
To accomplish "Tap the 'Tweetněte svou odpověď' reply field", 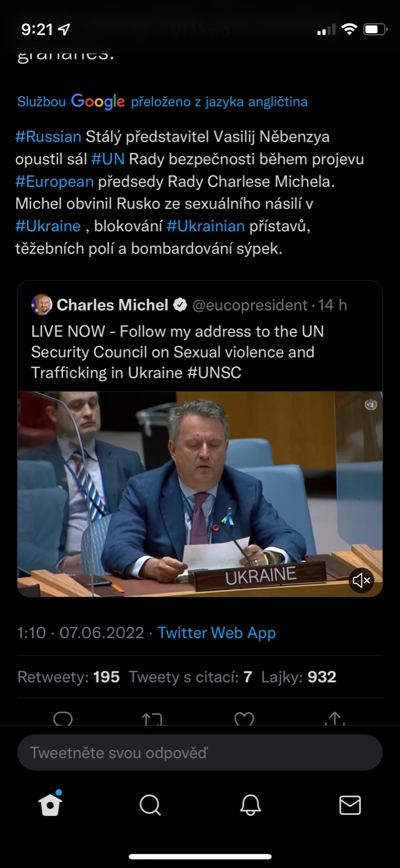I will pos(200,752).
